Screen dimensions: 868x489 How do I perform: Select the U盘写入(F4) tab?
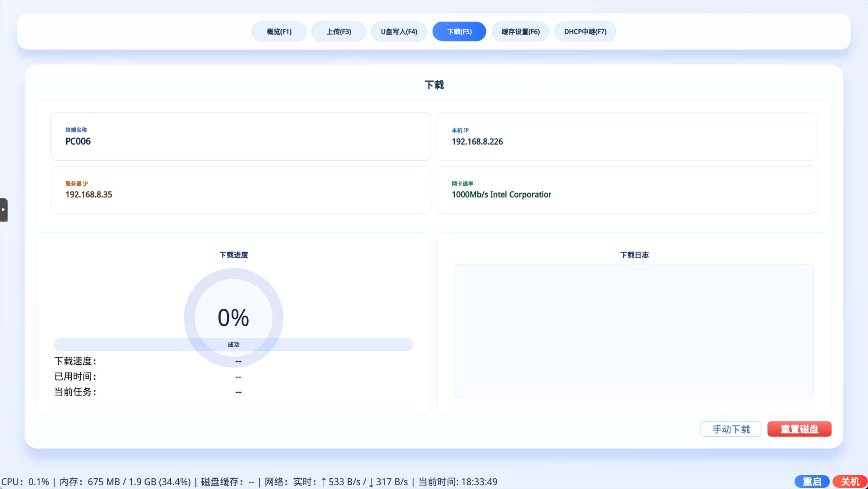pos(399,31)
